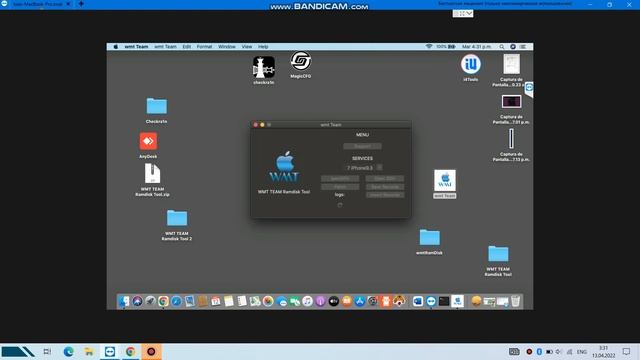Open Music in the Mac dock
This screenshot has width=640, height=360.
click(x=307, y=301)
